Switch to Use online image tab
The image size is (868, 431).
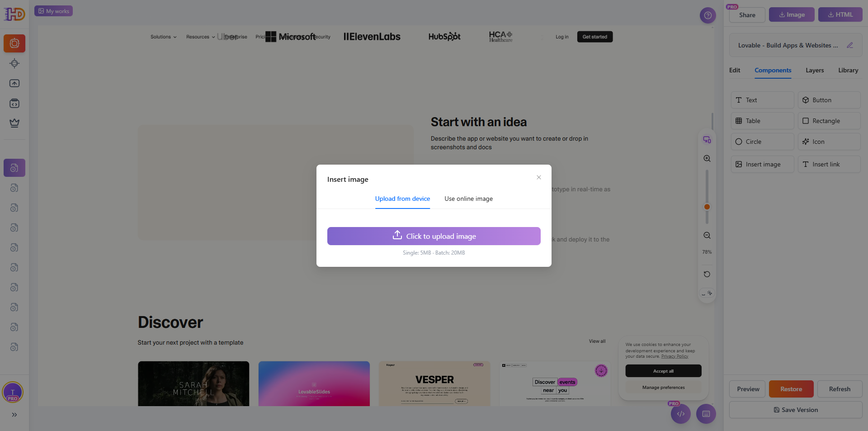pos(468,199)
